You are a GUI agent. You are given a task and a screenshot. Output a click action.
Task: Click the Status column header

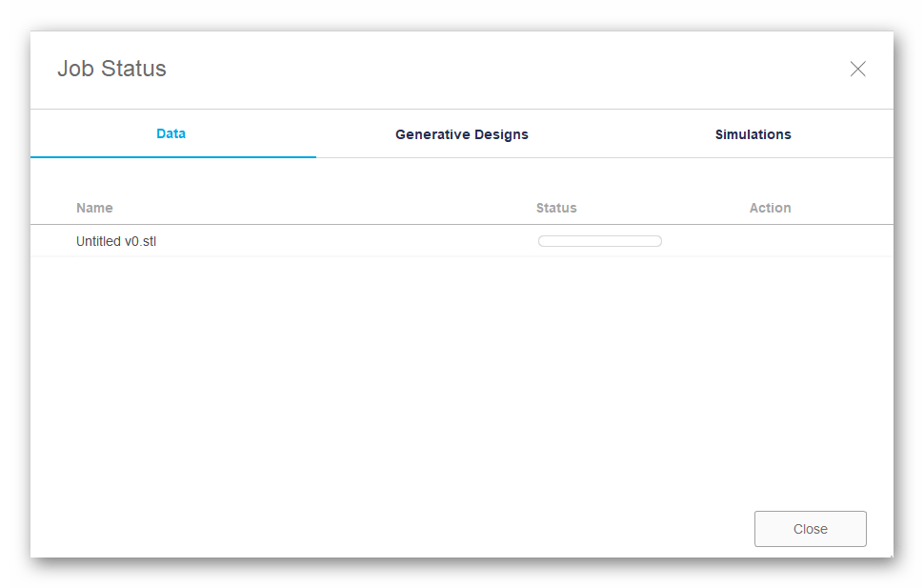(556, 208)
